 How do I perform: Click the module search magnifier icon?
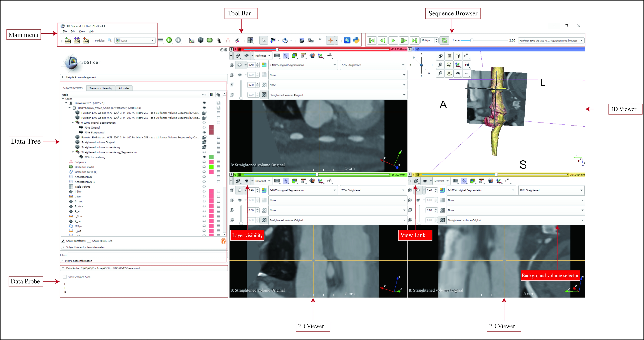coord(110,40)
